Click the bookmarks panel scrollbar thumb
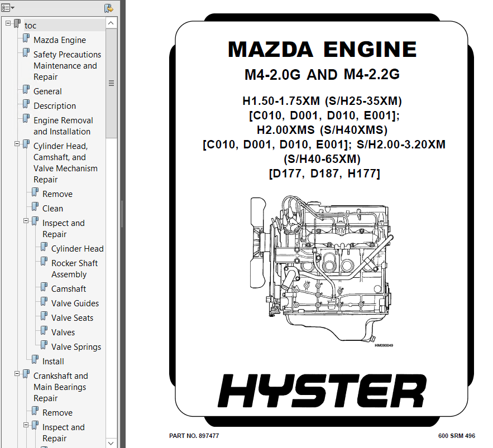The width and height of the screenshot is (493, 448). pos(111,83)
